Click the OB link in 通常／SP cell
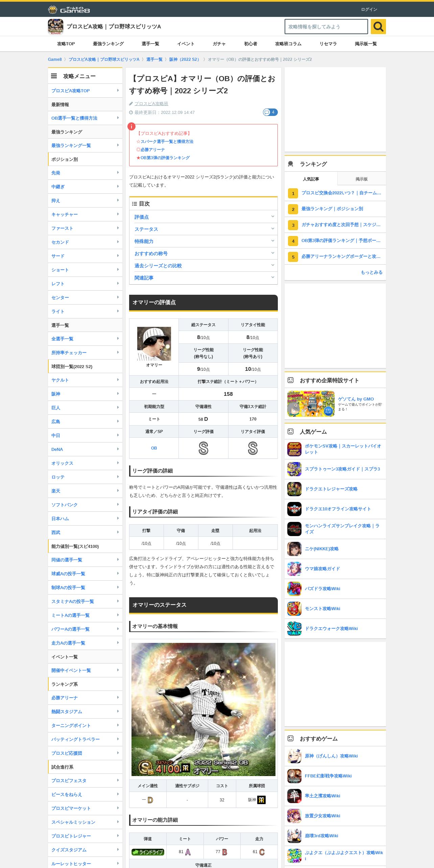Image resolution: width=434 pixels, height=868 pixels. (x=154, y=448)
